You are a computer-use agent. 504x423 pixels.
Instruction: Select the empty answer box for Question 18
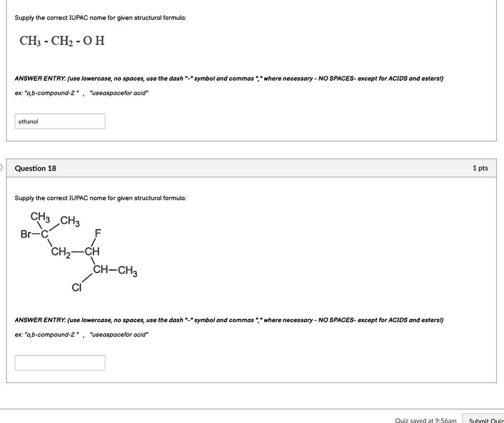tap(60, 363)
